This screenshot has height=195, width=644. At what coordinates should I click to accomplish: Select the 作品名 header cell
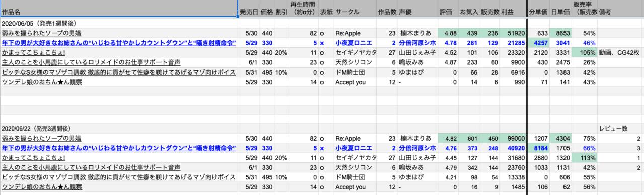click(x=119, y=9)
